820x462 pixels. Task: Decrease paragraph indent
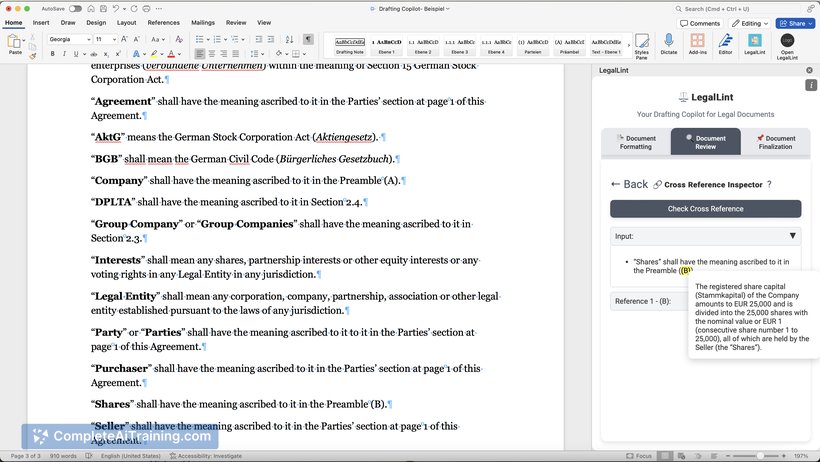point(259,39)
